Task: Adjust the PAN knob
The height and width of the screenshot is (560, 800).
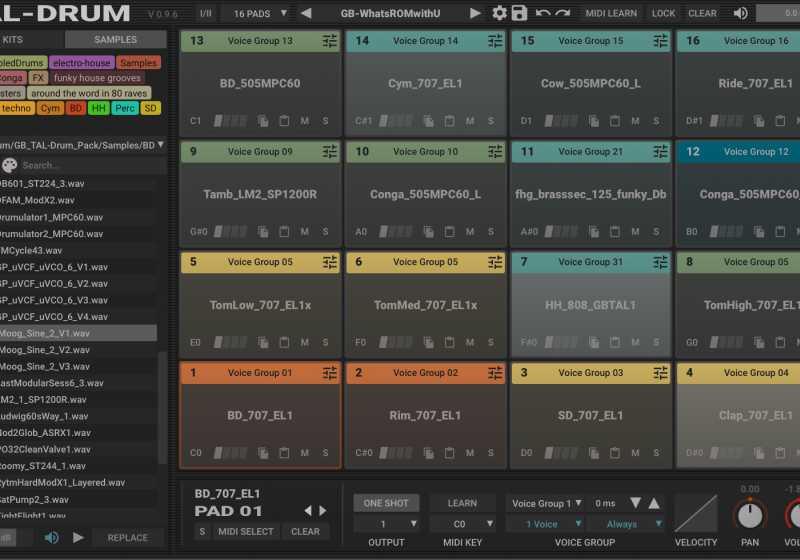Action: pyautogui.click(x=747, y=515)
